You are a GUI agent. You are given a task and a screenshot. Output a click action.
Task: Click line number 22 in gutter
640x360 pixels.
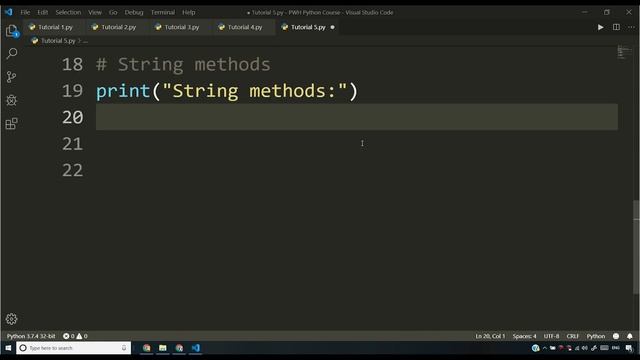click(x=72, y=170)
